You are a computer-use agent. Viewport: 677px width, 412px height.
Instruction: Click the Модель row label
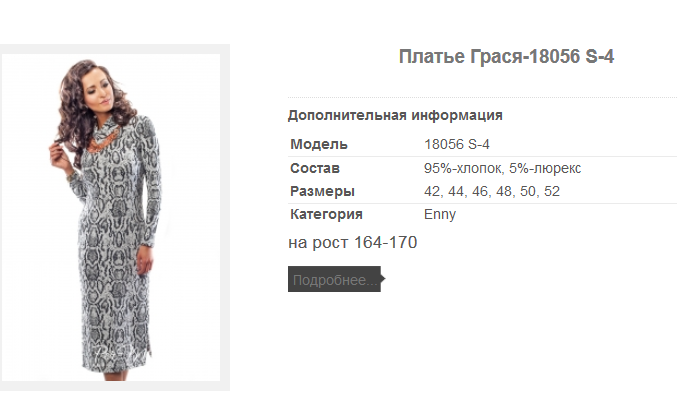click(319, 144)
